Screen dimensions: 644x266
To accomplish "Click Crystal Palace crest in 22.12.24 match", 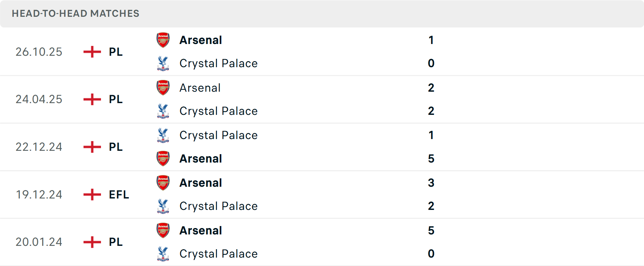I will (x=163, y=135).
